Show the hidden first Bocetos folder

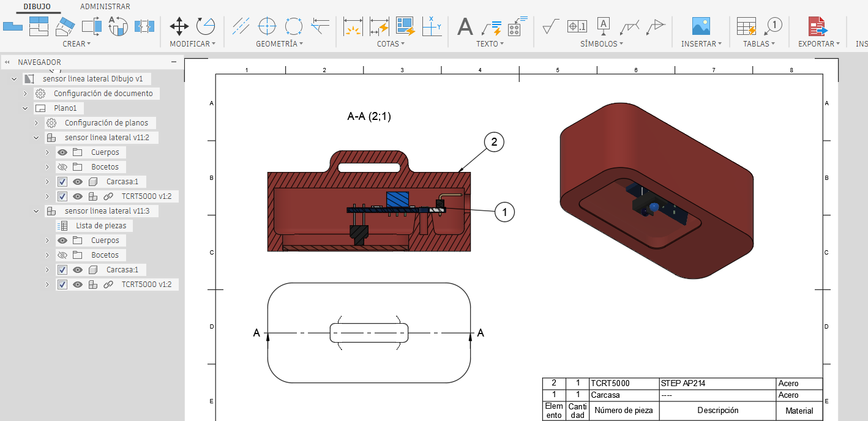pyautogui.click(x=62, y=167)
